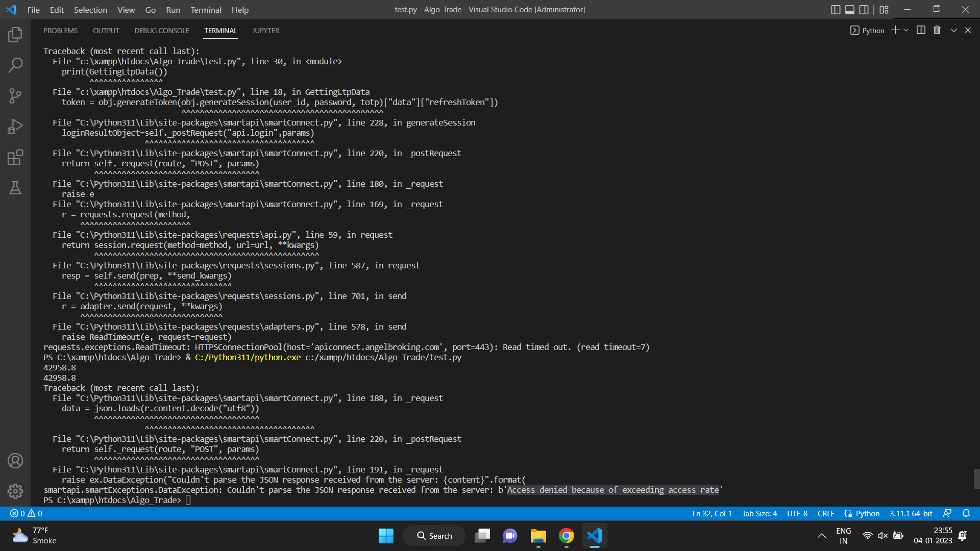Open the Accounts menu icon

(15, 461)
